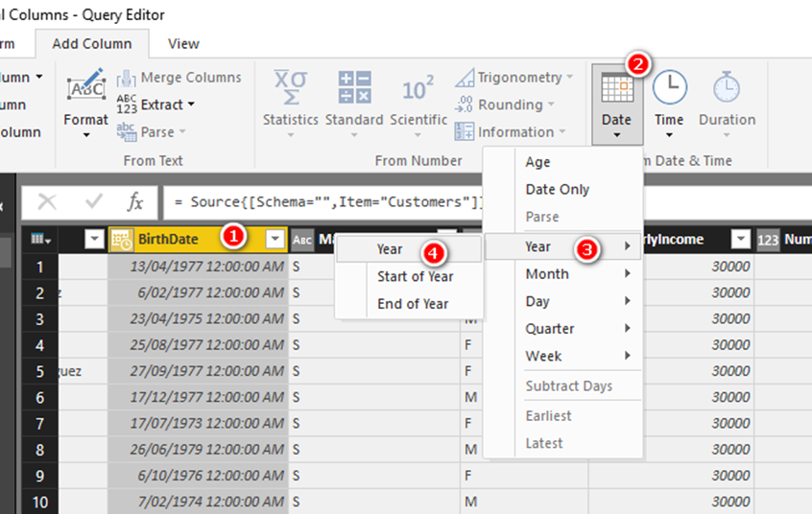
Task: Expand the Trigonometry dropdown
Action: point(514,78)
